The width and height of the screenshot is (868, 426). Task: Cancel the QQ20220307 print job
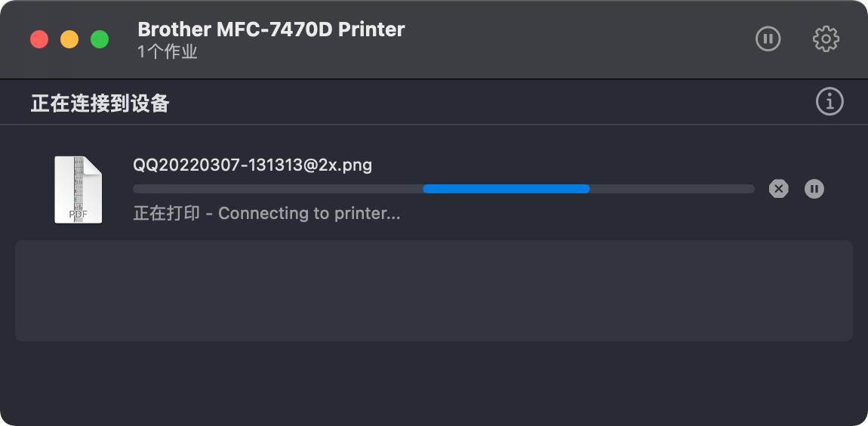pos(778,189)
